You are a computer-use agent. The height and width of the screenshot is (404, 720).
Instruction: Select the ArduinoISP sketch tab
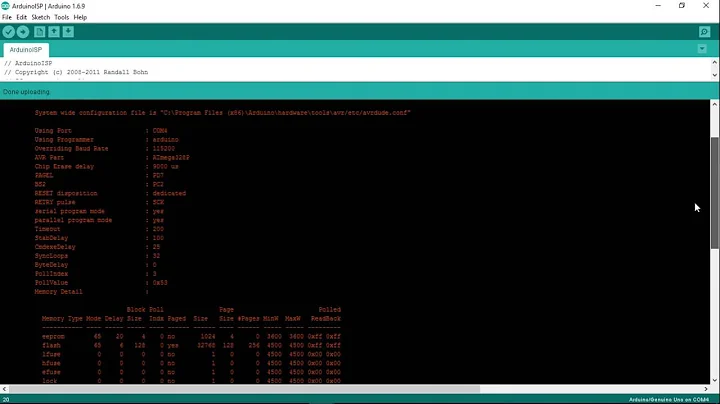point(26,50)
